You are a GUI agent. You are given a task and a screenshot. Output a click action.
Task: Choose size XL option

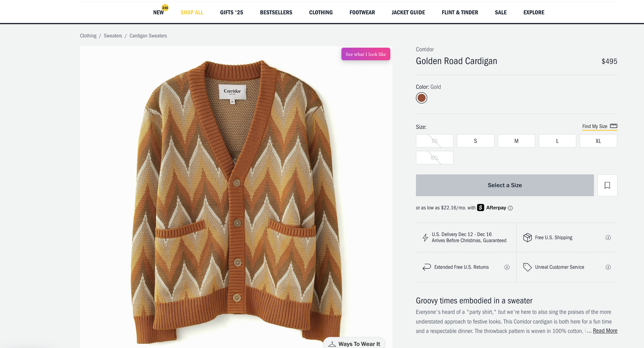(598, 141)
